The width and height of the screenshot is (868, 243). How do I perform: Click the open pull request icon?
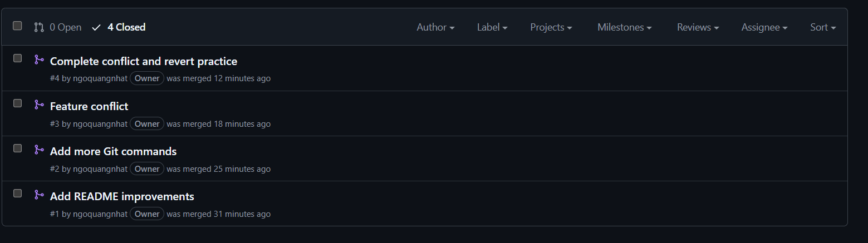click(39, 27)
